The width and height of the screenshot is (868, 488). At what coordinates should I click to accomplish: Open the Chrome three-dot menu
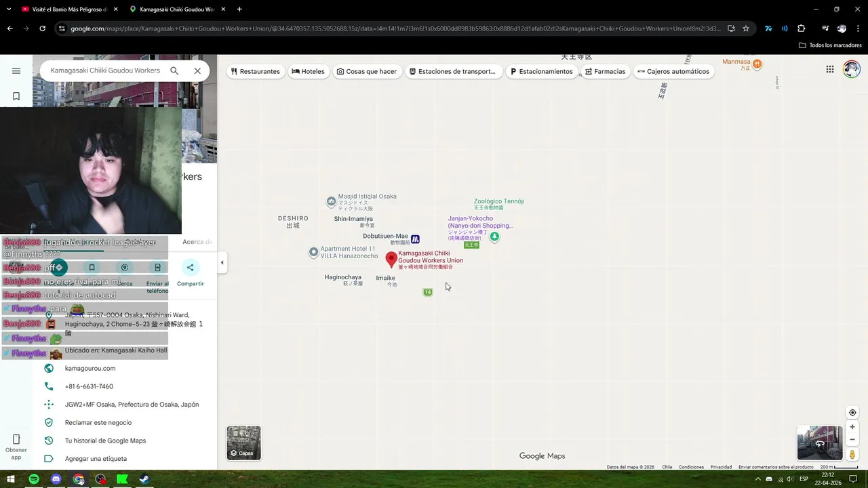click(x=858, y=28)
